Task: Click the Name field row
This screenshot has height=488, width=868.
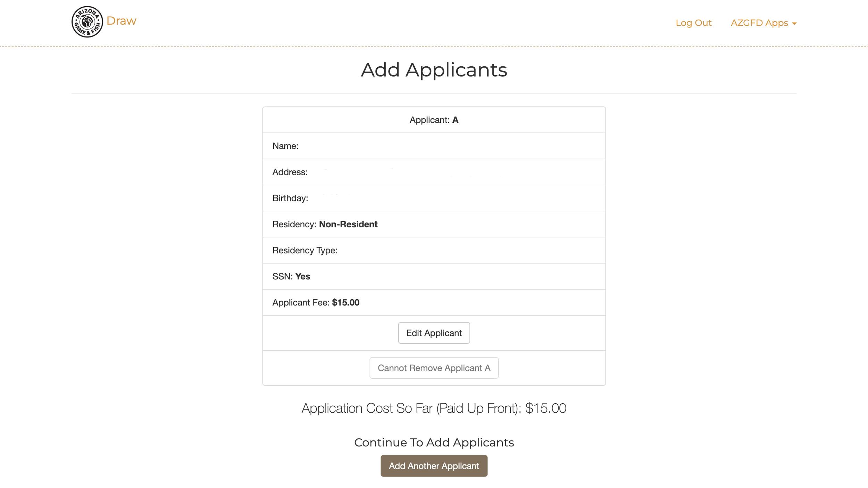Action: [434, 146]
